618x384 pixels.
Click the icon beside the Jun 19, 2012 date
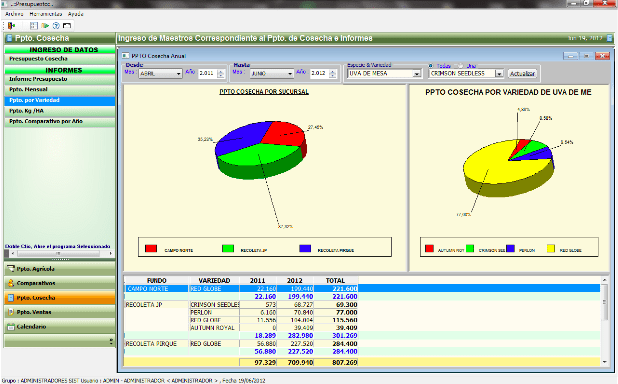[609, 38]
